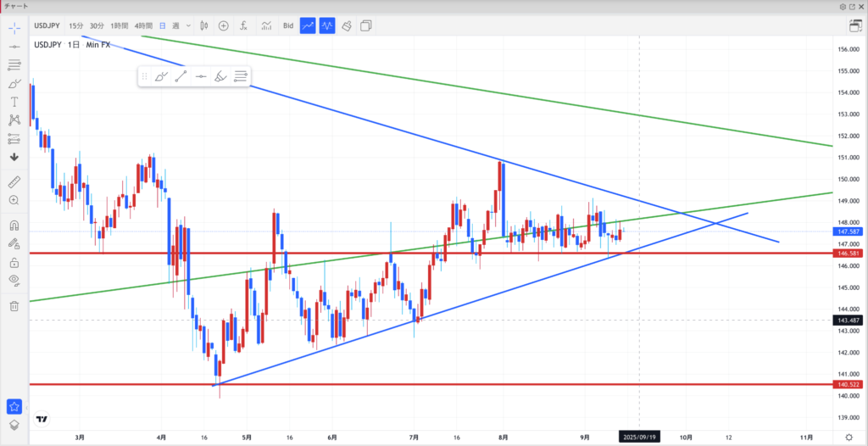This screenshot has height=446, width=868.
Task: Grab the floating toolbar drag handle
Action: [144, 77]
